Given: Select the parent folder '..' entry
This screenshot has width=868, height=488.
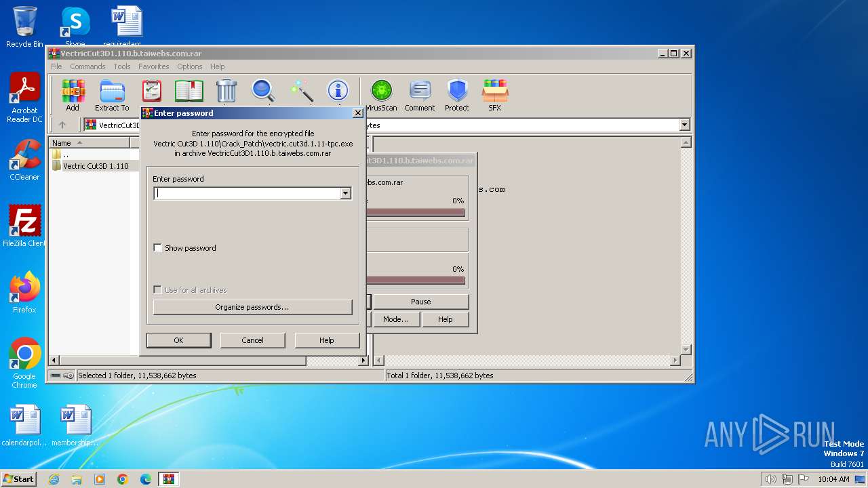Looking at the screenshot, I should 66,155.
